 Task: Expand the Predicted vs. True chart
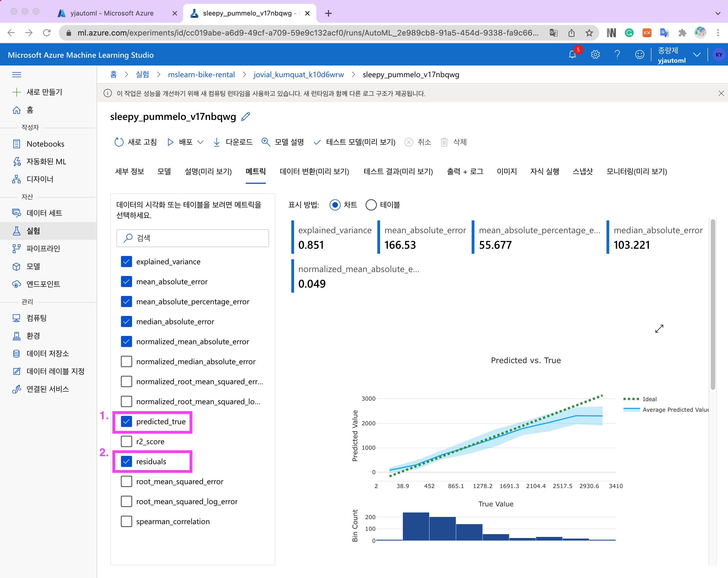[659, 329]
